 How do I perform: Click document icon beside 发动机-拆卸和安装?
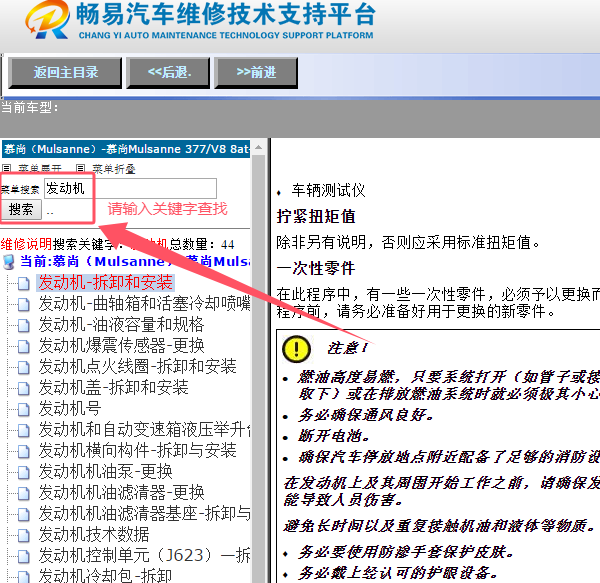24,283
